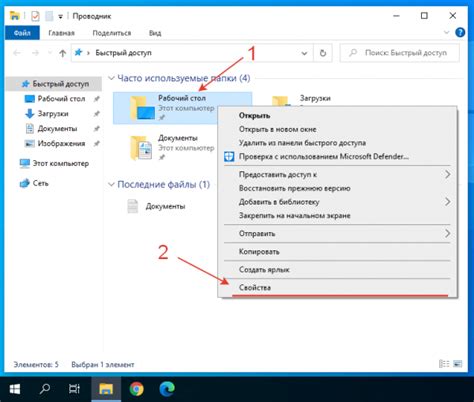The image size is (474, 402).
Task: Click the new folder icon in the title bar
Action: 49,16
